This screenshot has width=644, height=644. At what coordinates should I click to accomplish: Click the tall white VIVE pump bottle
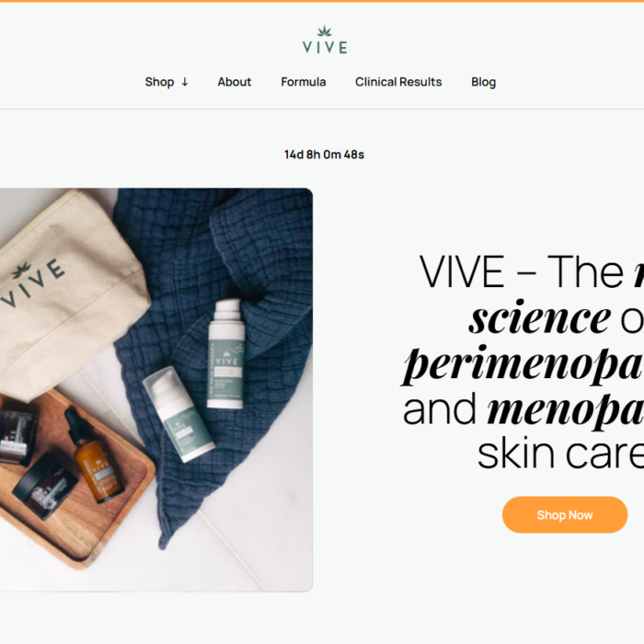(x=226, y=353)
